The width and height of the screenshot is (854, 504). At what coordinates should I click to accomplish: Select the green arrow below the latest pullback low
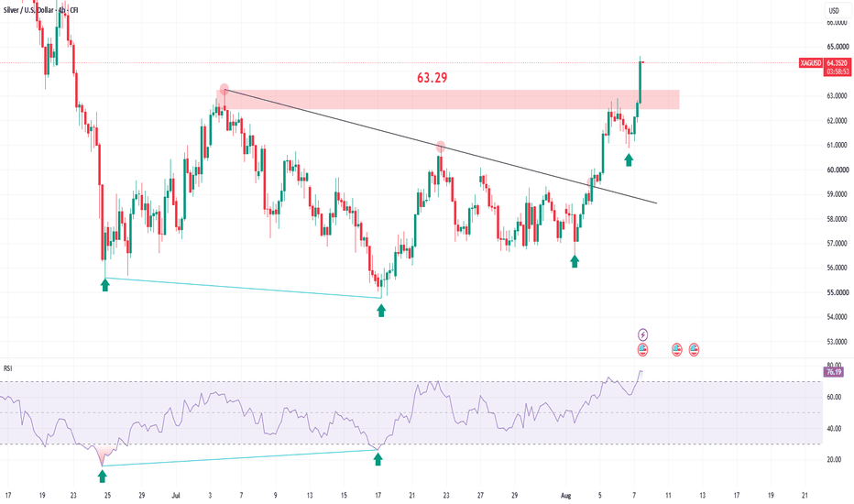click(629, 159)
